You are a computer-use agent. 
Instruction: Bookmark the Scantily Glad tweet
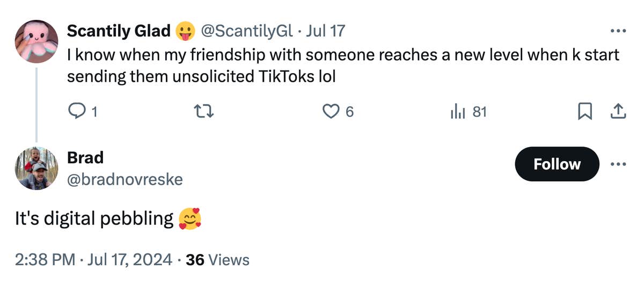[x=584, y=111]
